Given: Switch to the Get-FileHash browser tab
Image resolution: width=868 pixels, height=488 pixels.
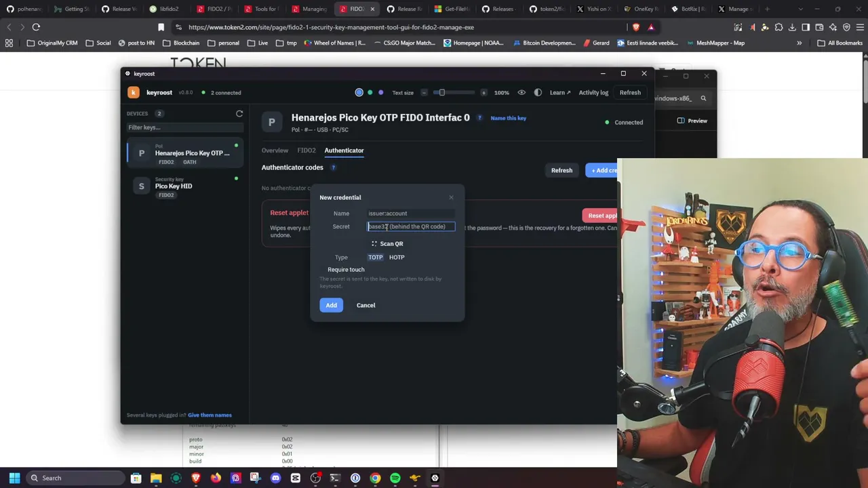Looking at the screenshot, I should click(452, 9).
